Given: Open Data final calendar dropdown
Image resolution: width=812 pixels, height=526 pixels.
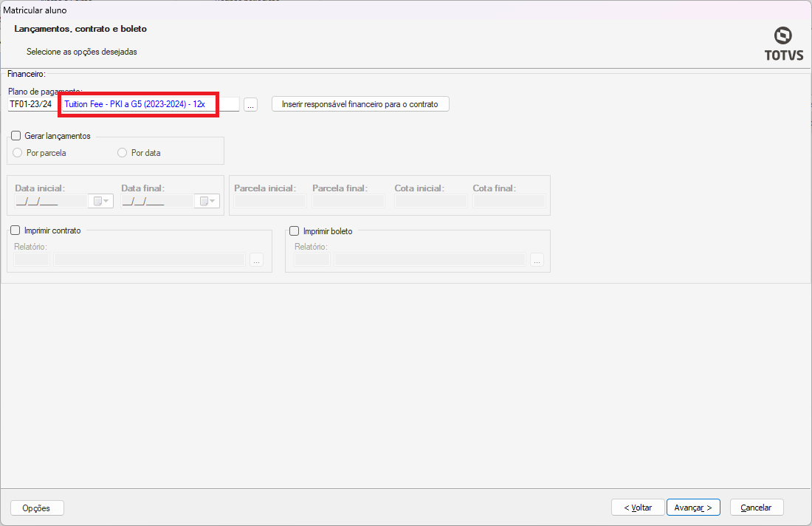Looking at the screenshot, I should [x=207, y=201].
